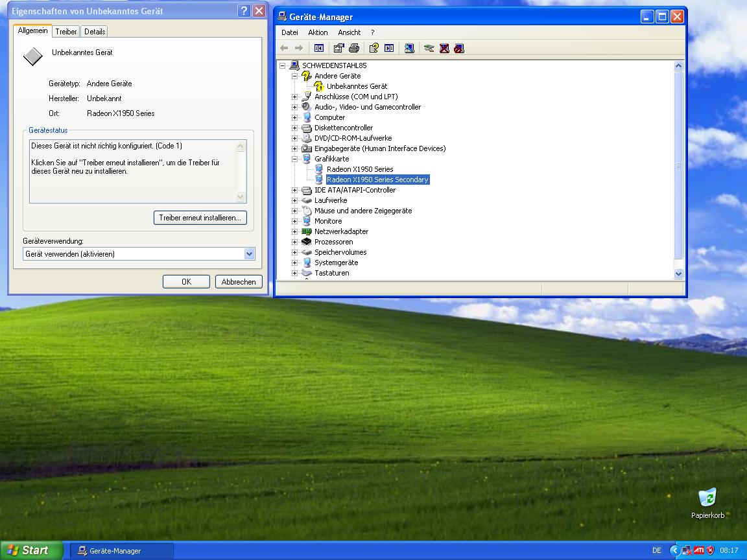Toggle the console tree pane toolbar icon

pos(319,48)
